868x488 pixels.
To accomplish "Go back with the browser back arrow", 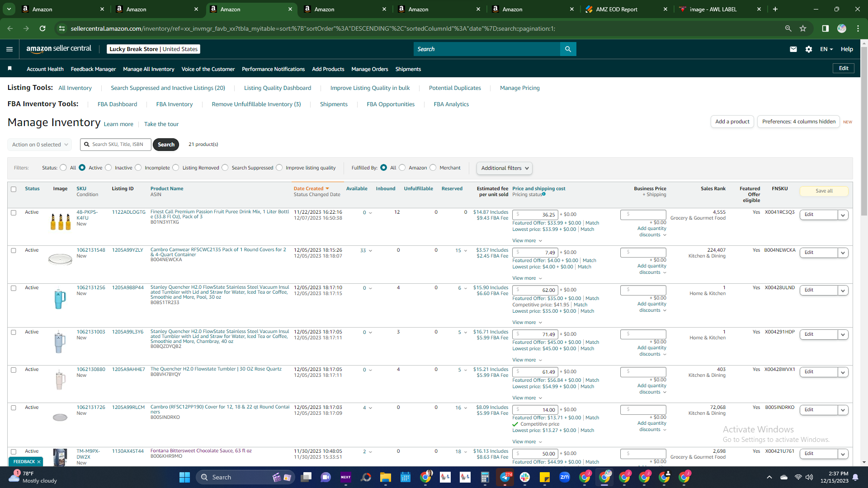I will coord(10,28).
